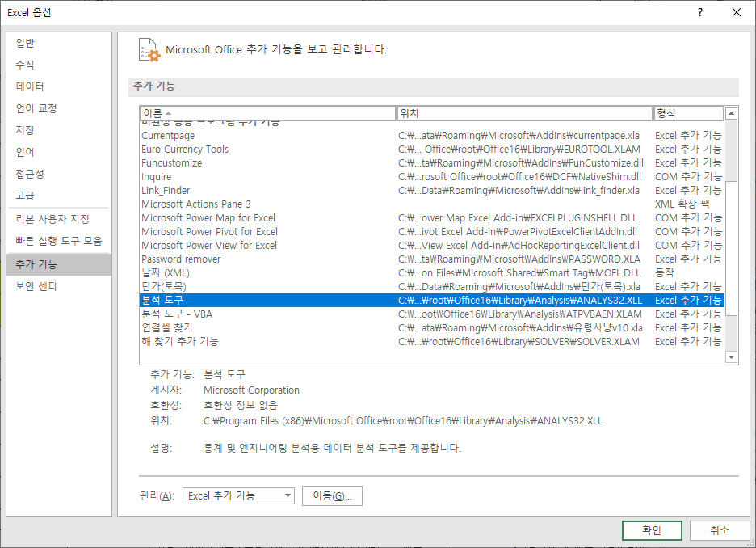Open the 언어 교정 options category
Viewport: 756px width, 548px height.
click(59, 108)
